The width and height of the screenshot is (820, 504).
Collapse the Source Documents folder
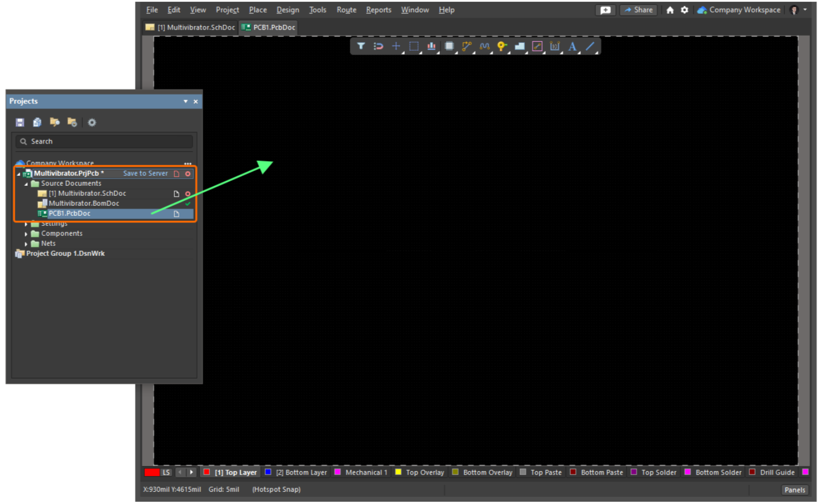point(26,184)
